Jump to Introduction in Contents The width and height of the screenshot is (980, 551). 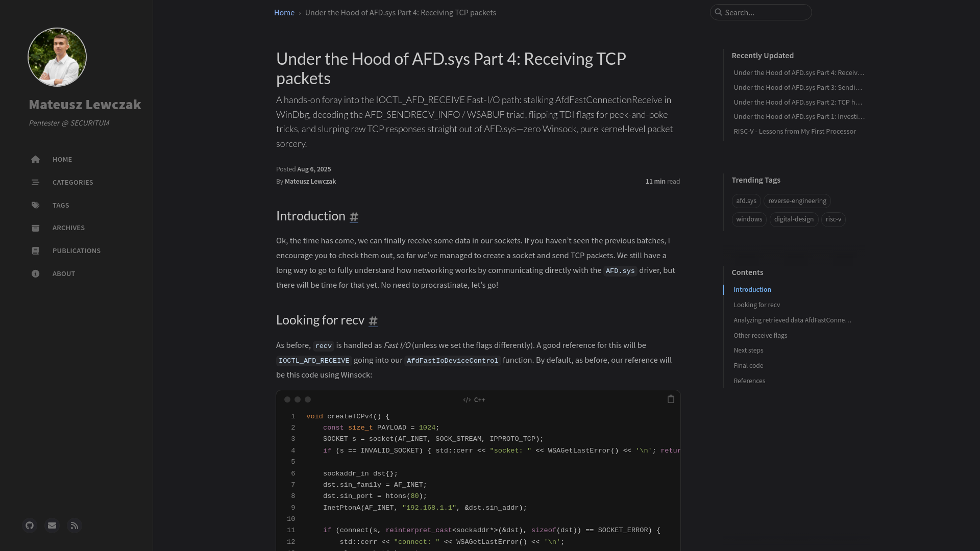click(752, 290)
